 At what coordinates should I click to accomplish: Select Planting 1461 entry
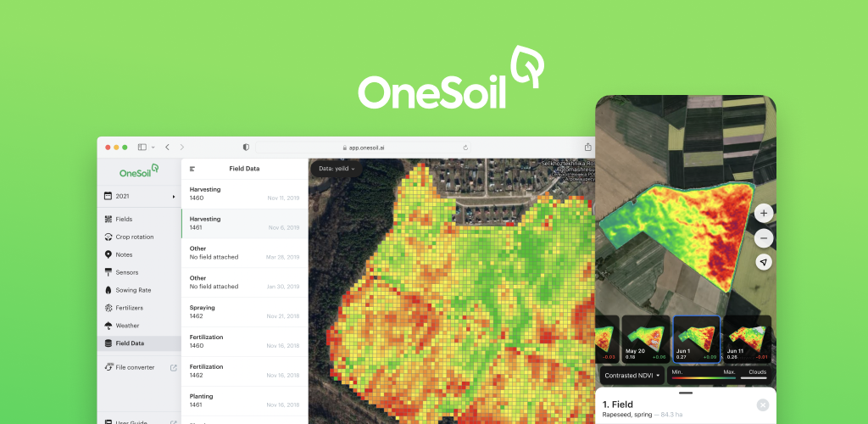(244, 401)
